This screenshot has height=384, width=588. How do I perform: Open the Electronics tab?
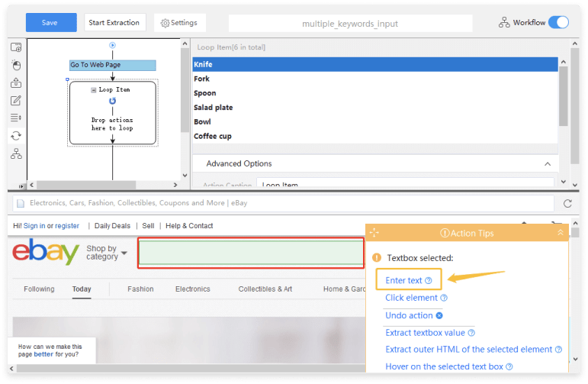(193, 289)
